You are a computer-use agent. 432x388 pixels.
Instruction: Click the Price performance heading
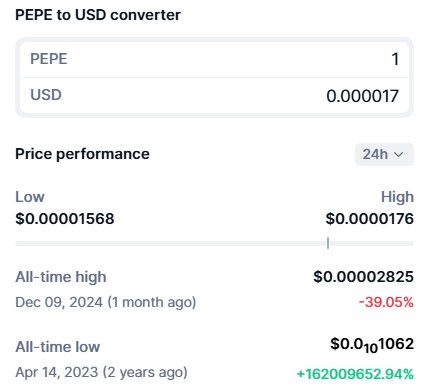tap(82, 154)
